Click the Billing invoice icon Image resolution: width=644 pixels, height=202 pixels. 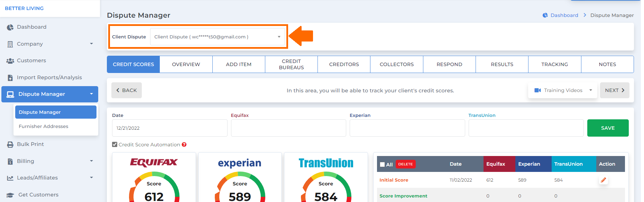click(x=10, y=162)
